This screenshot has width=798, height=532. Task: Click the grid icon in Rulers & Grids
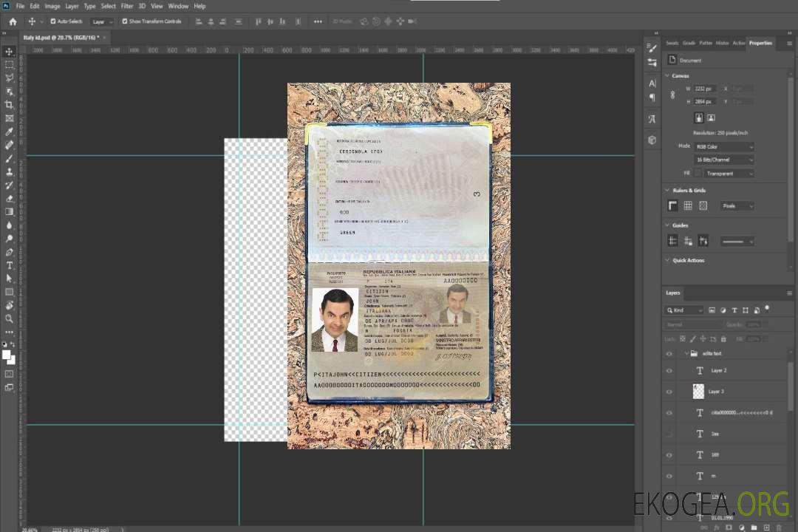point(688,205)
